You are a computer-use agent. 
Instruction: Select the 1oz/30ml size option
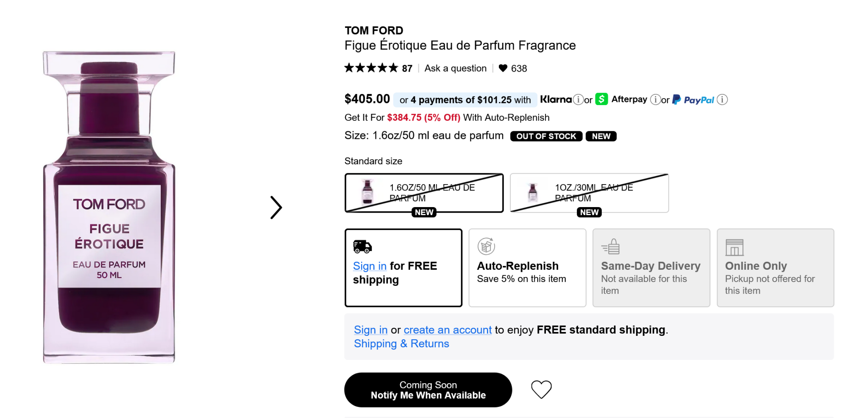point(589,193)
